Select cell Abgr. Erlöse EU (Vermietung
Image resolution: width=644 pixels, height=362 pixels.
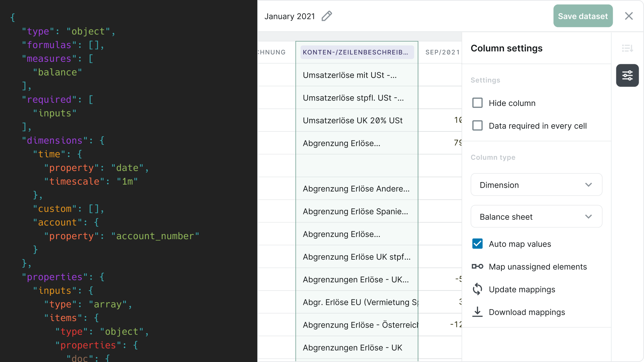click(357, 302)
